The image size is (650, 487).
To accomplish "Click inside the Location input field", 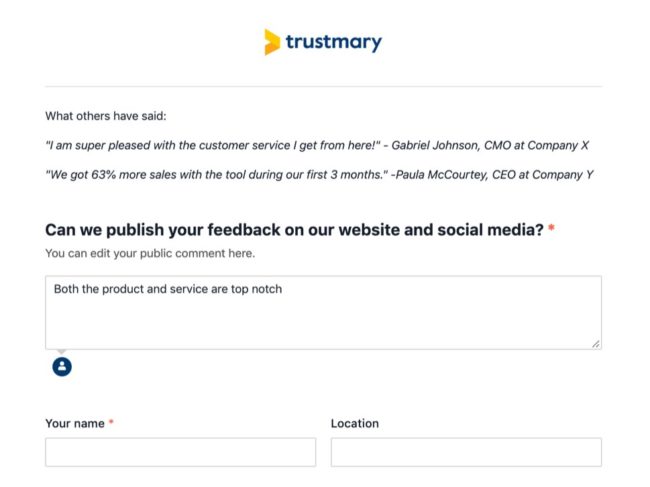I will (466, 452).
